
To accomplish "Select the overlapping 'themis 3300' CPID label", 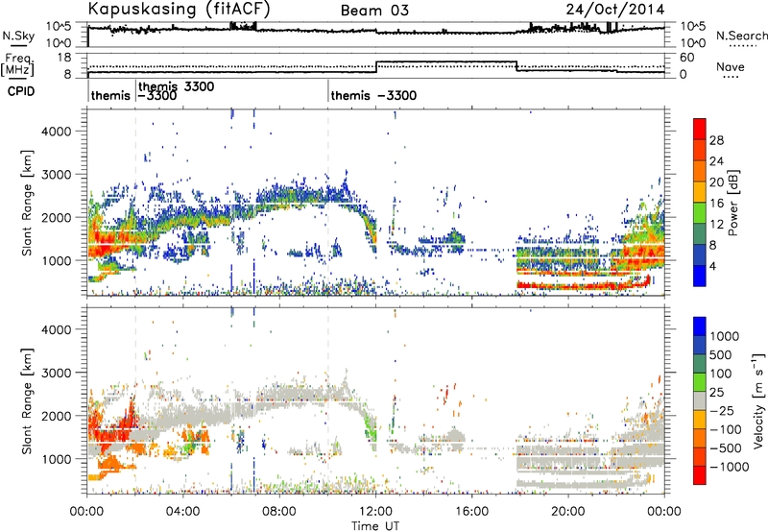I will [x=177, y=86].
